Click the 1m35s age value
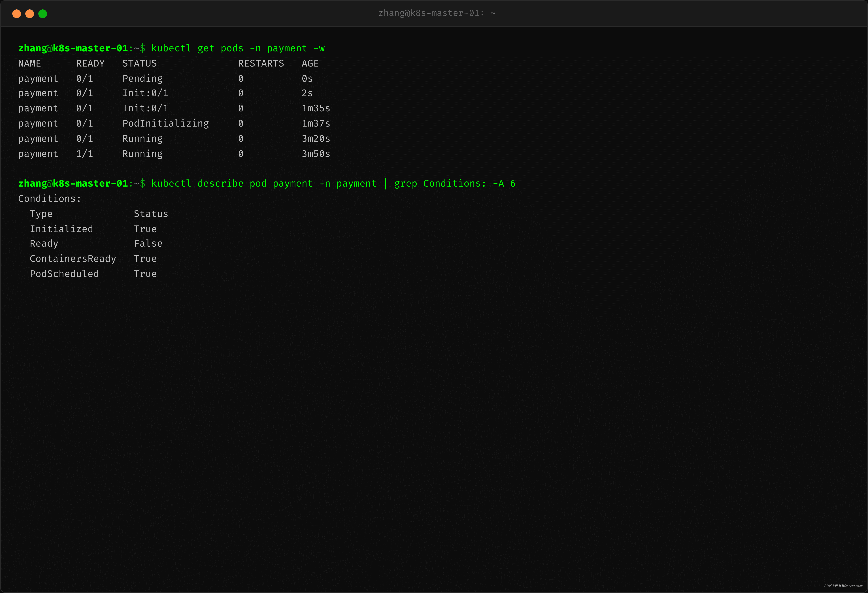 click(316, 108)
